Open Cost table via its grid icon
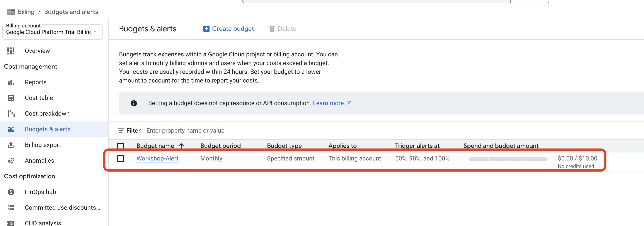644x226 pixels. click(11, 98)
